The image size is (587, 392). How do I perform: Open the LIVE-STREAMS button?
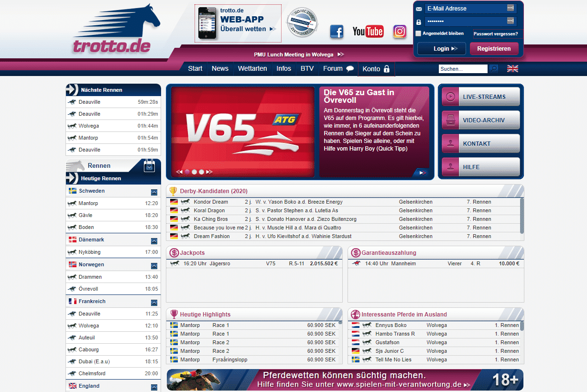480,97
